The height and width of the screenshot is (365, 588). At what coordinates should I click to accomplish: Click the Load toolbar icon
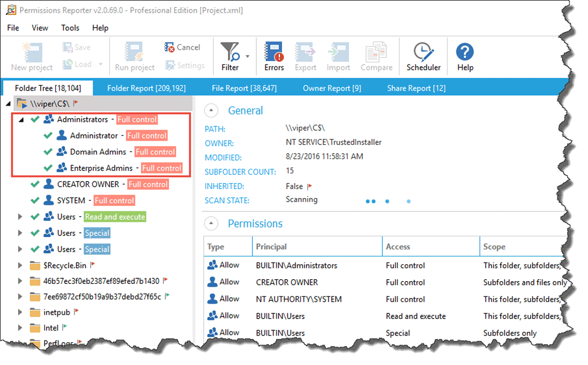pyautogui.click(x=68, y=64)
